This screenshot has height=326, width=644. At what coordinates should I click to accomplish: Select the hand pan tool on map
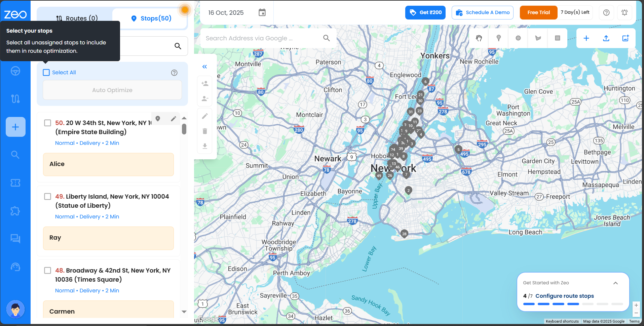coord(479,38)
